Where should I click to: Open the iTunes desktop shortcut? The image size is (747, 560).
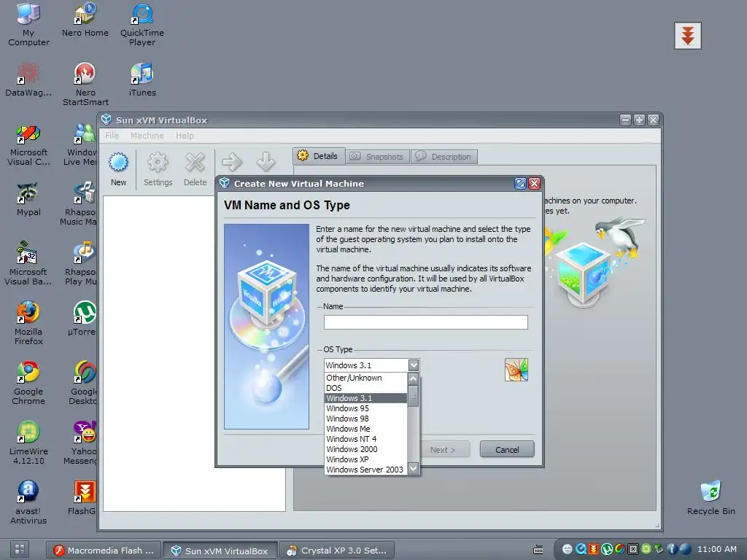point(142,79)
